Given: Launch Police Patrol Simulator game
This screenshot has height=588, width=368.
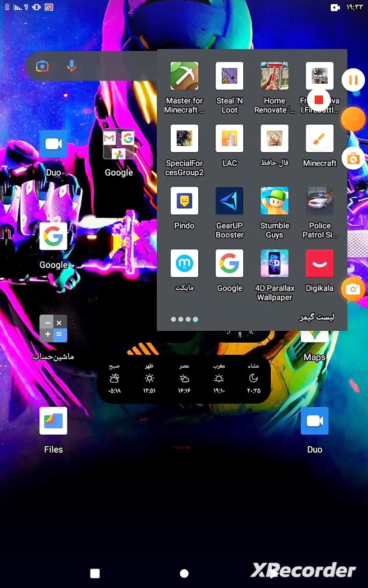Looking at the screenshot, I should 320,201.
